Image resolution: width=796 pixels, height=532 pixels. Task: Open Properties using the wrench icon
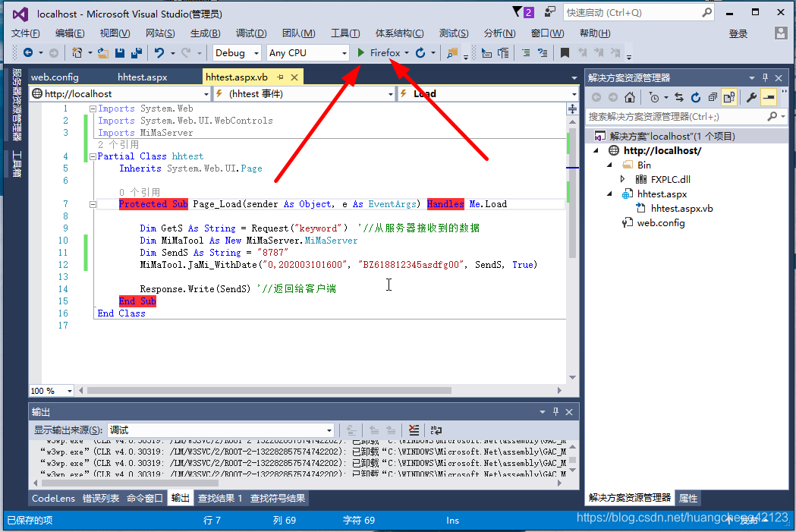(x=751, y=96)
